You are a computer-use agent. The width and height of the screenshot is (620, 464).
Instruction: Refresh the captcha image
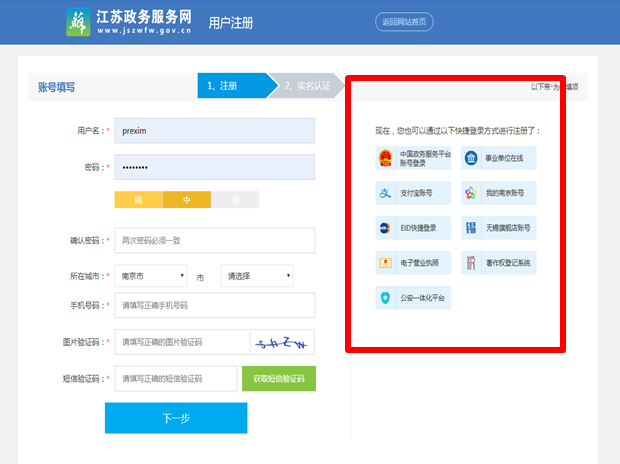(282, 343)
